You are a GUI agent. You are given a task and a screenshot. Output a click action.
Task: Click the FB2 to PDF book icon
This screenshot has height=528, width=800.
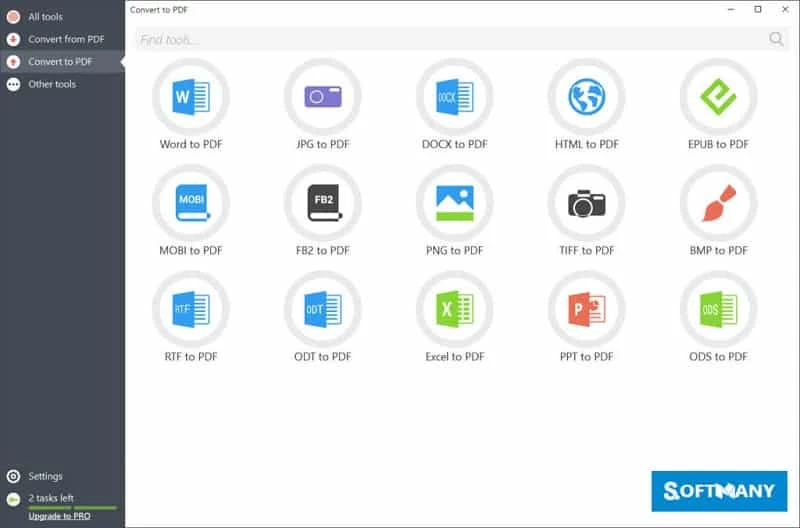323,203
